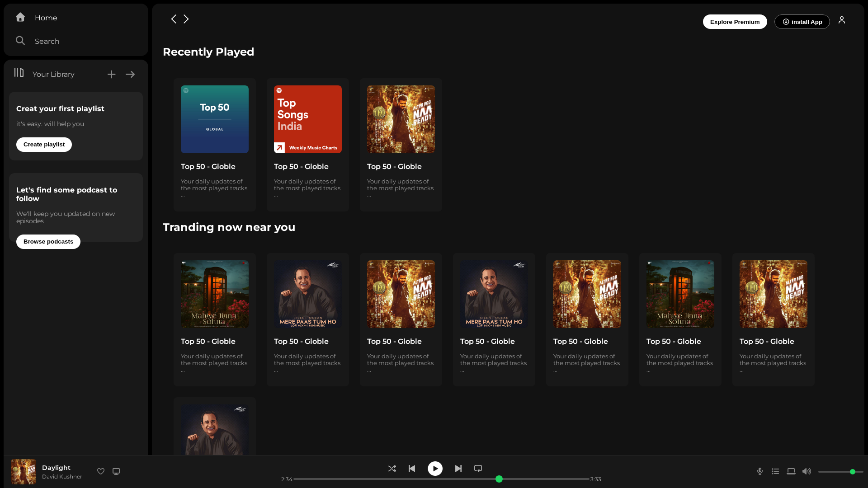This screenshot has width=868, height=488.
Task: Click Explore Premium button
Action: (735, 22)
